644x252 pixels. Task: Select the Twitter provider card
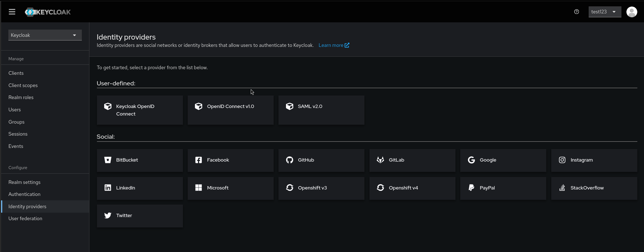pyautogui.click(x=140, y=216)
